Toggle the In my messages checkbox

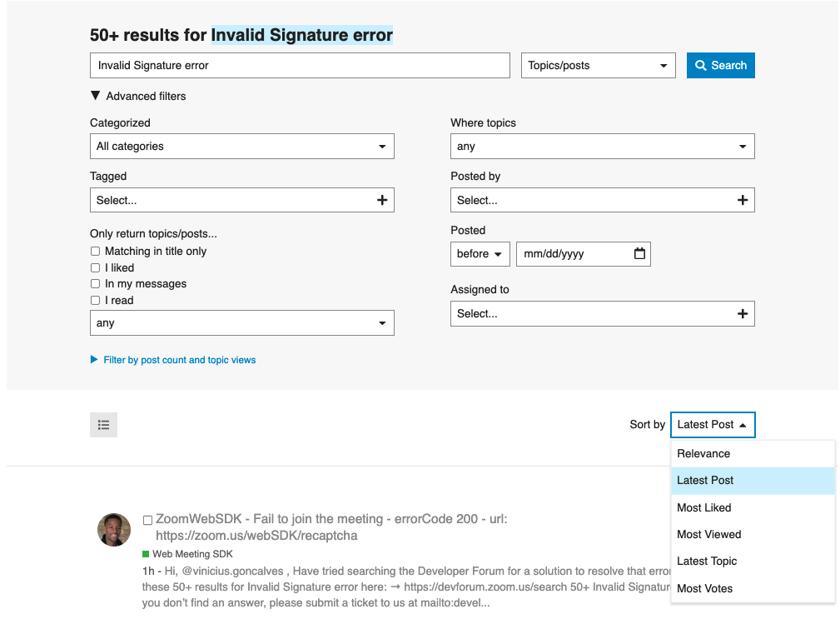pos(95,284)
